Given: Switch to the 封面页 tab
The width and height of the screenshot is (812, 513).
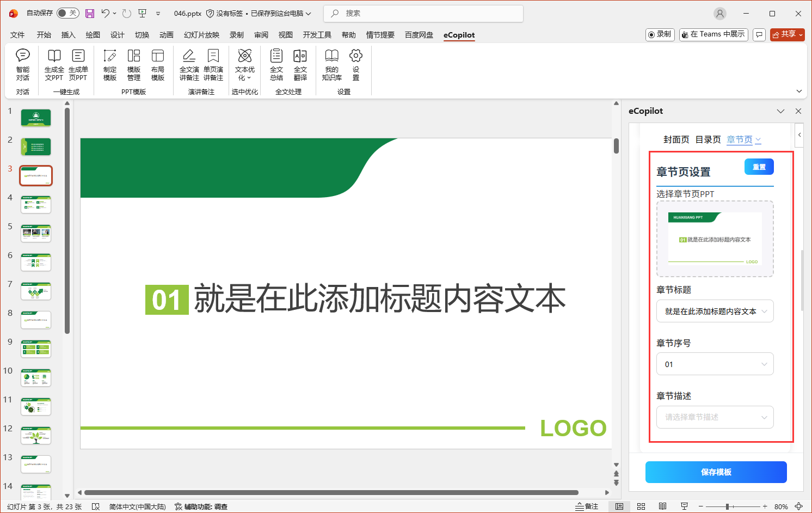Looking at the screenshot, I should [x=676, y=139].
